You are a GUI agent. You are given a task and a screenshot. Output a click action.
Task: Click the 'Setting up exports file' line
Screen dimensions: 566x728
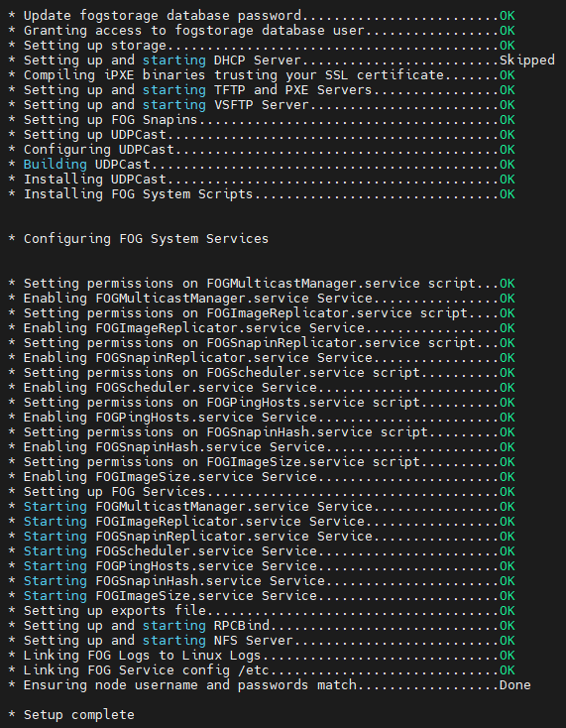262,610
